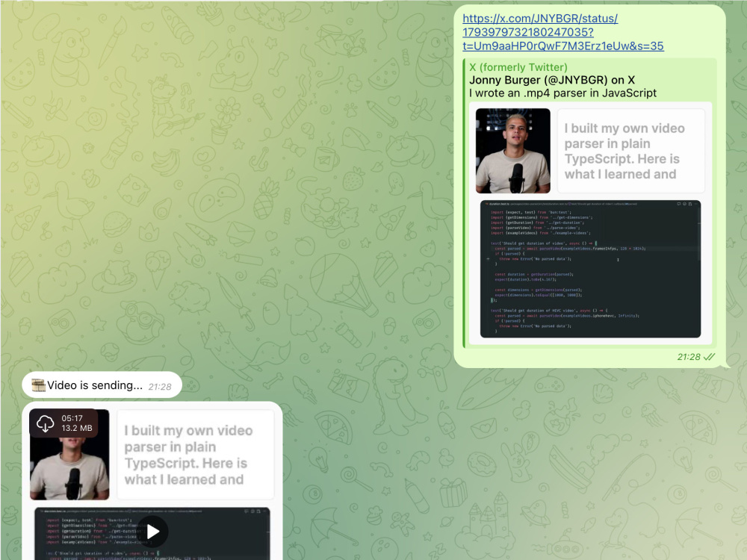
Task: Click the 05:17 video duration label
Action: [72, 418]
